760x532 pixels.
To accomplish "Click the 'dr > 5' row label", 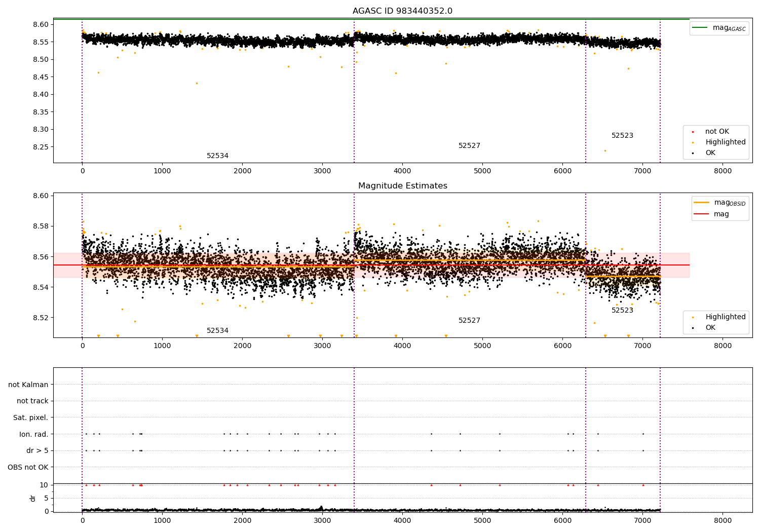I will pos(37,451).
